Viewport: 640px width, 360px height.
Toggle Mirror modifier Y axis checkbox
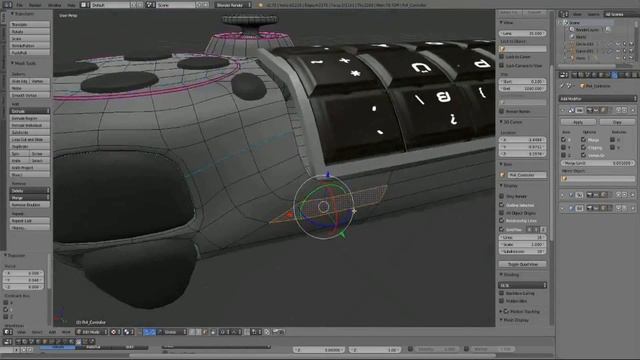click(563, 147)
